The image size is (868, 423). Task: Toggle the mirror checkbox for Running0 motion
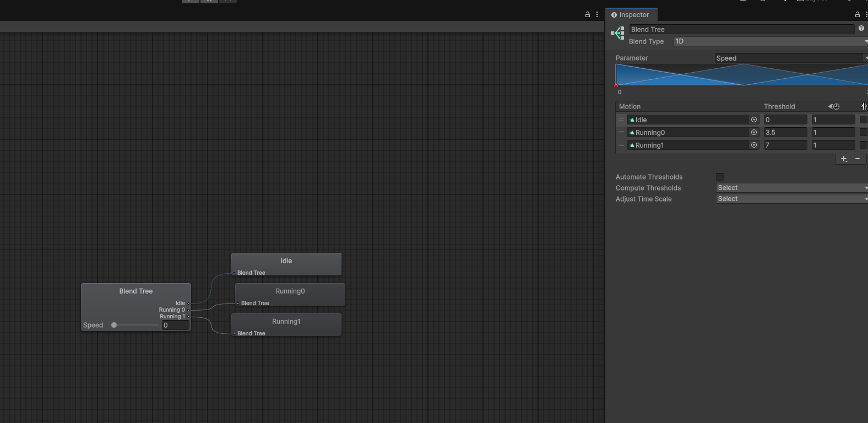click(864, 132)
